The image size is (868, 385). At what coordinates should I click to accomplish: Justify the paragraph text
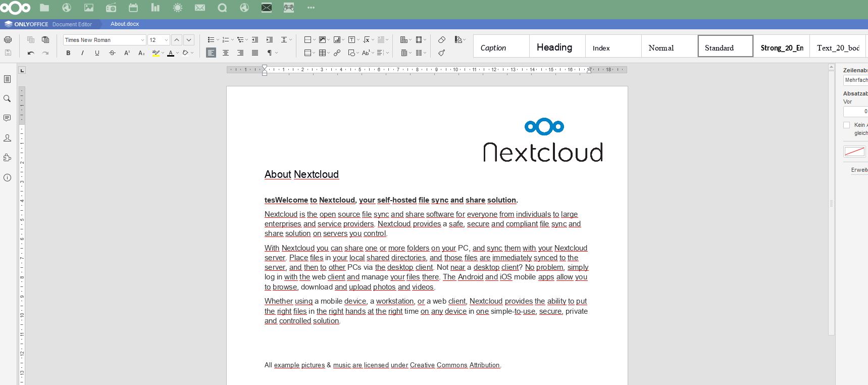[255, 53]
